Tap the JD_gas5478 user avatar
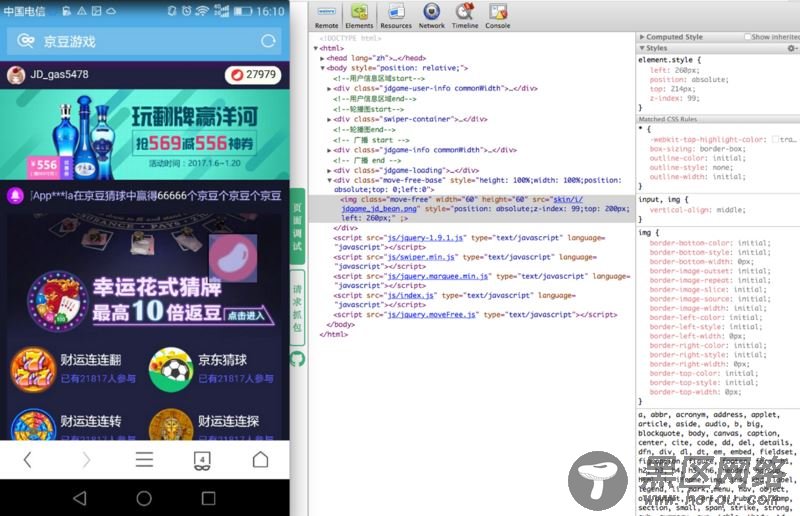This screenshot has height=516, width=800. coord(16,75)
